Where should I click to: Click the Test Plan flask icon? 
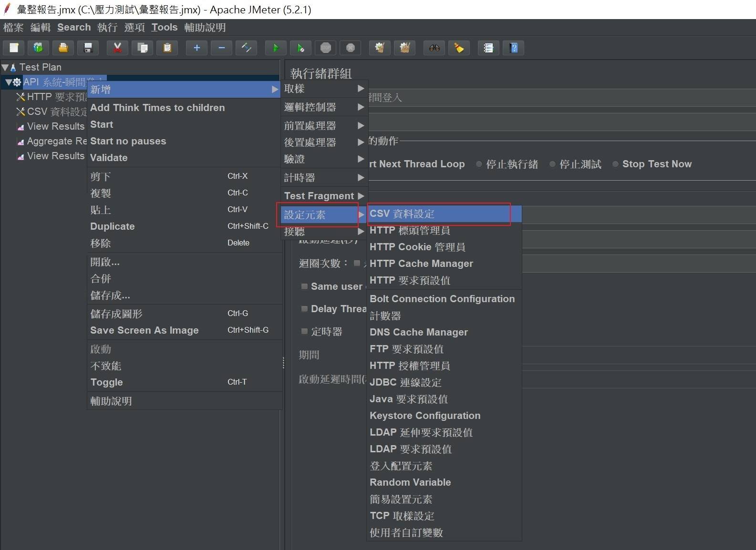point(13,68)
